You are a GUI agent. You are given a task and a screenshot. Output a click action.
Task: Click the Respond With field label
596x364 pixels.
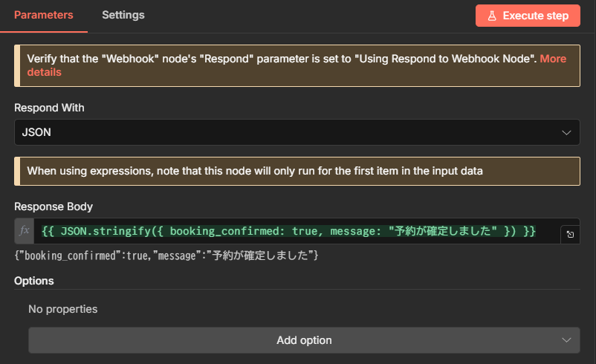pyautogui.click(x=49, y=108)
